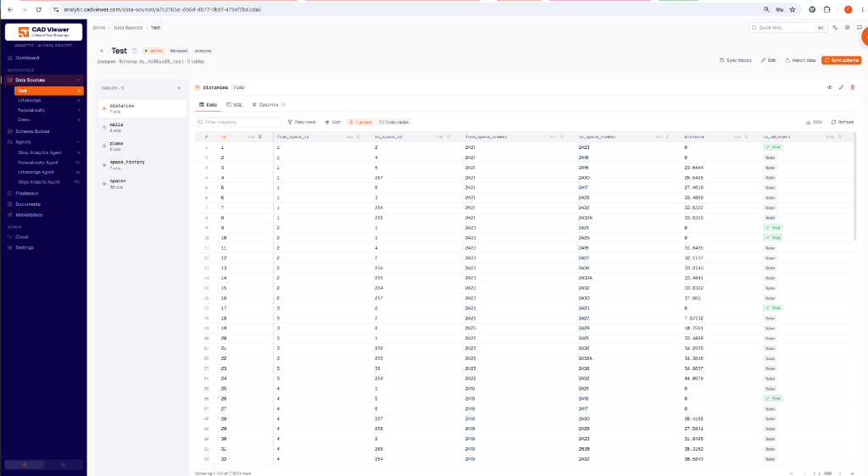The height and width of the screenshot is (476, 868).
Task: Toggle pin on from_space_id column header
Action: pos(359,136)
